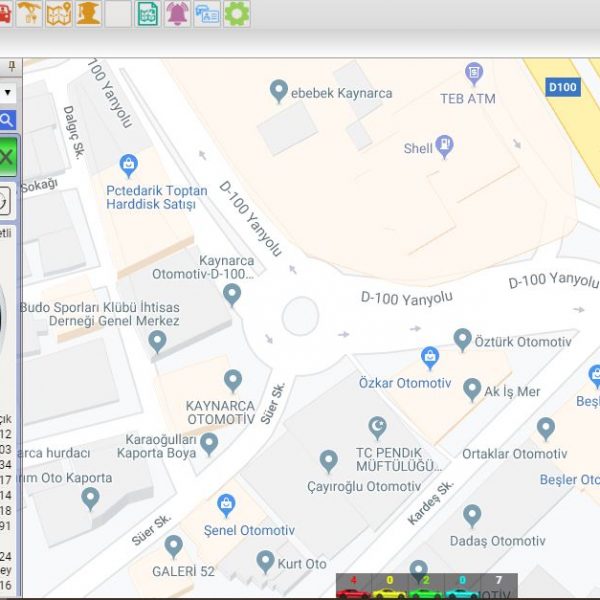The height and width of the screenshot is (600, 600).
Task: Click the ebebek Kaynarca label text
Action: 342,93
